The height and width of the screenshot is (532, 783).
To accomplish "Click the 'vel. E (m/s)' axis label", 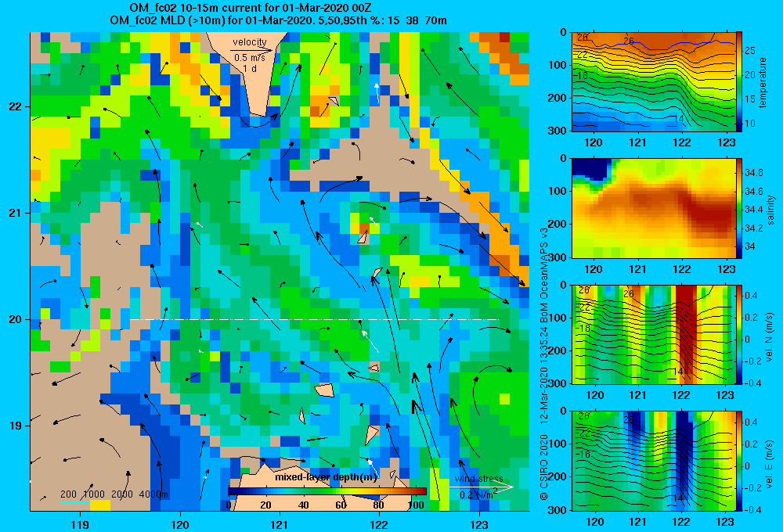I will tap(770, 463).
